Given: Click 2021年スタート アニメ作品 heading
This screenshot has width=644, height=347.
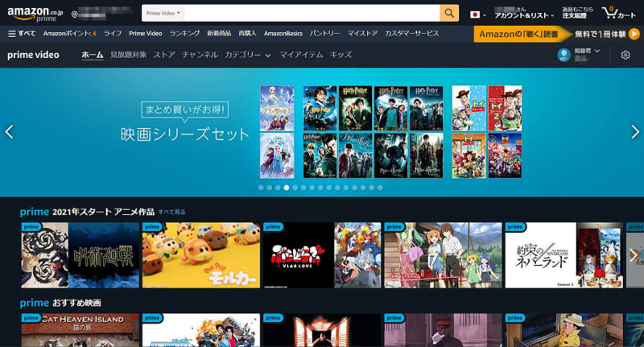Looking at the screenshot, I should 104,212.
